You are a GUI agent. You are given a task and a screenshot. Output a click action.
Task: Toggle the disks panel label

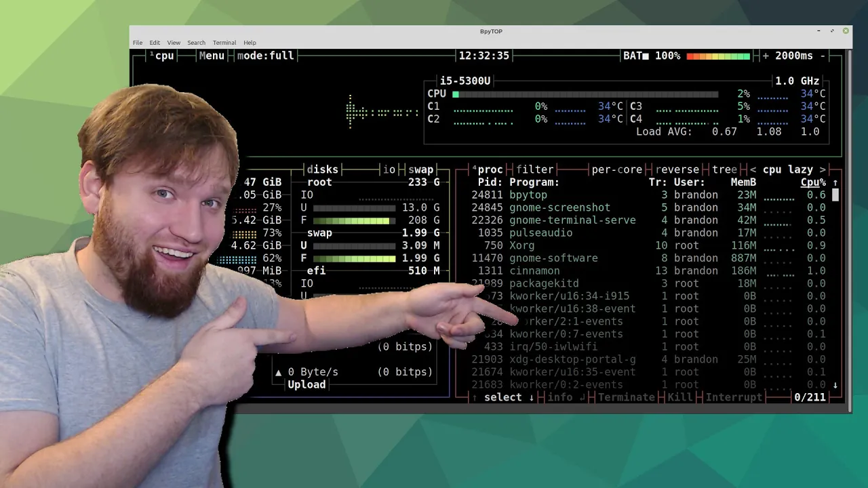tap(322, 169)
